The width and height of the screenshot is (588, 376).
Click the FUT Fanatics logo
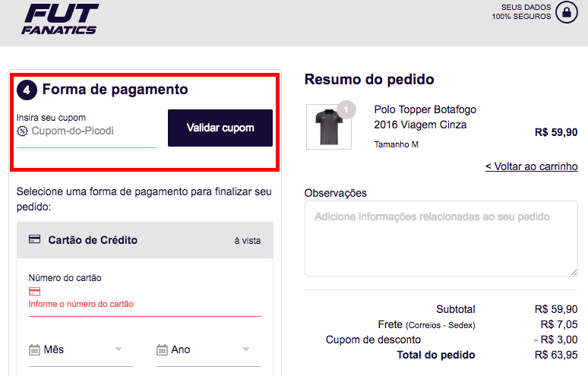coord(60,18)
